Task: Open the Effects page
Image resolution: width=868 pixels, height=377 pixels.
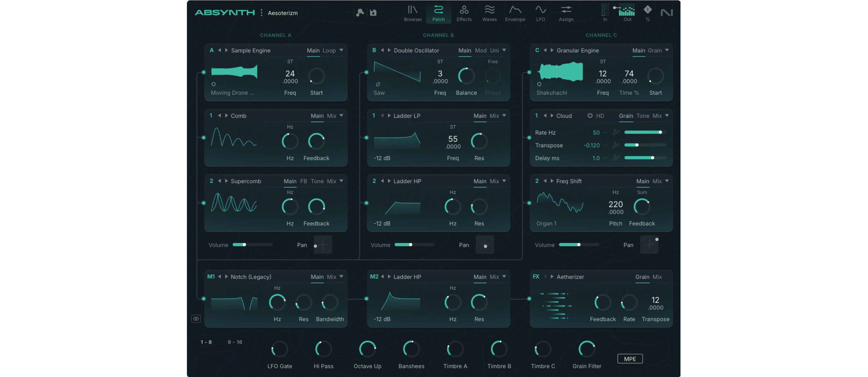Action: click(x=464, y=13)
